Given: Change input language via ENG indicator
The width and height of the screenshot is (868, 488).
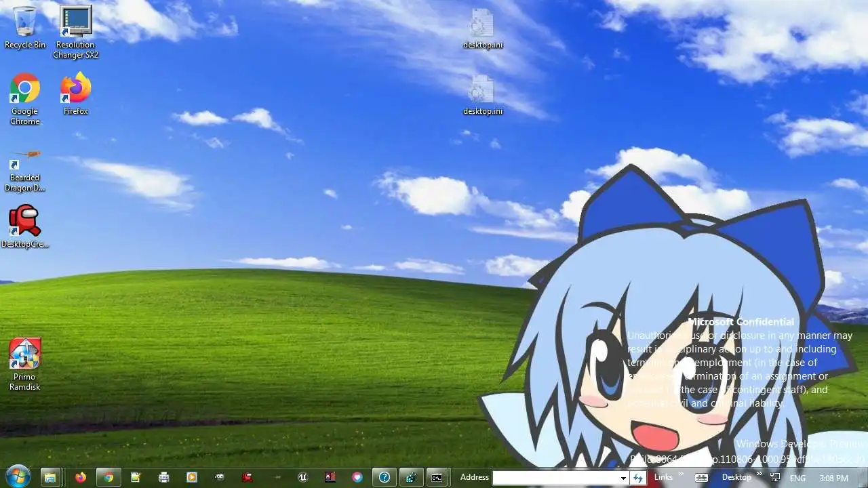Looking at the screenshot, I should pos(797,478).
